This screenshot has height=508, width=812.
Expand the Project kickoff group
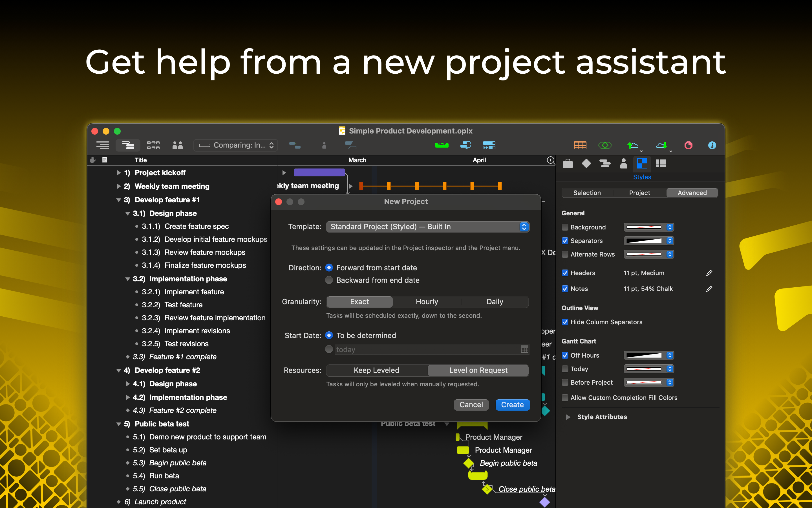(x=118, y=173)
